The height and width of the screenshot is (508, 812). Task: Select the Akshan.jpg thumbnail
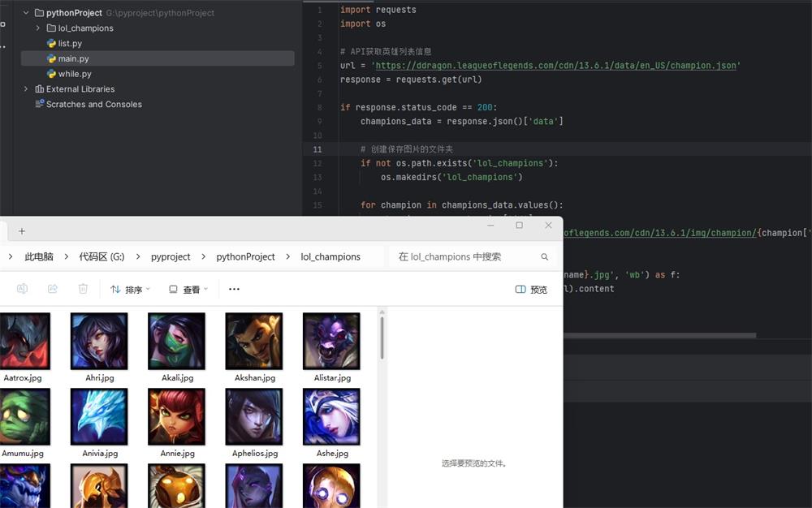[x=253, y=341]
